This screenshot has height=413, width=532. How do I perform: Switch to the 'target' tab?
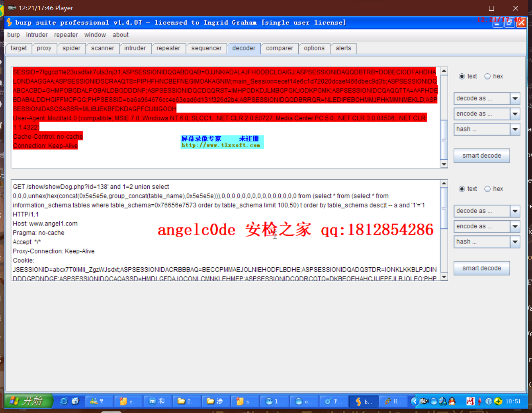click(18, 48)
